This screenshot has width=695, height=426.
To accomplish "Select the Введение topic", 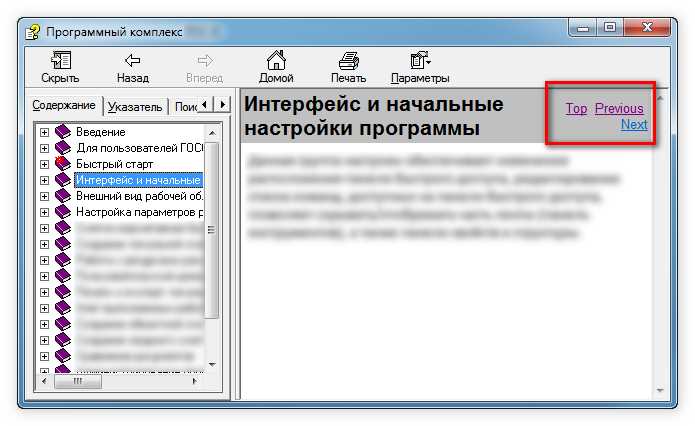I will click(x=101, y=132).
